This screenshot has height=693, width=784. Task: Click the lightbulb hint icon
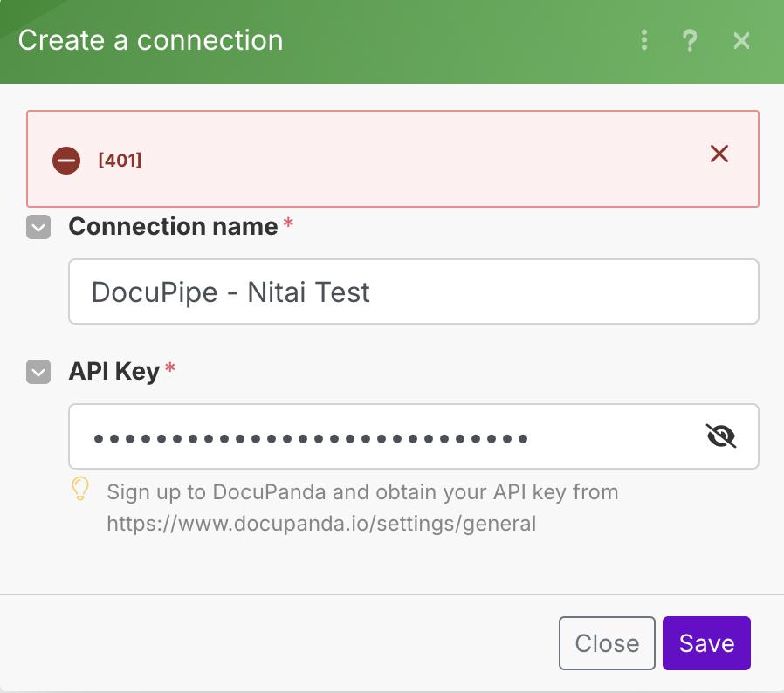coord(80,489)
